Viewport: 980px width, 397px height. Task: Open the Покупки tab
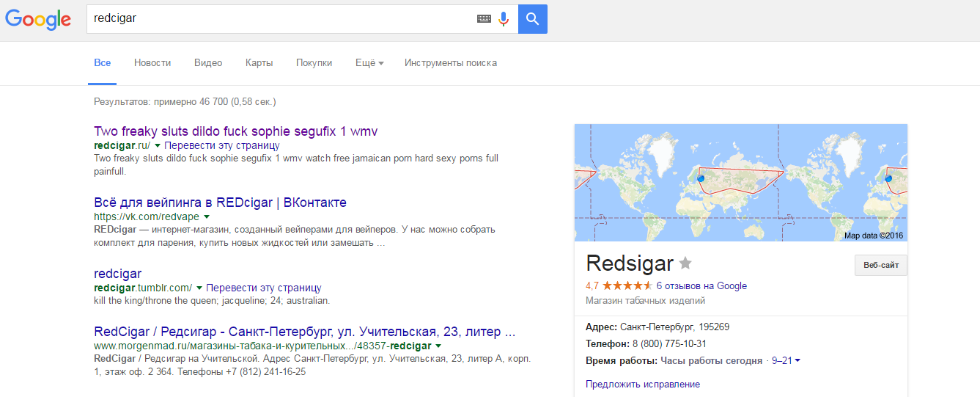314,63
